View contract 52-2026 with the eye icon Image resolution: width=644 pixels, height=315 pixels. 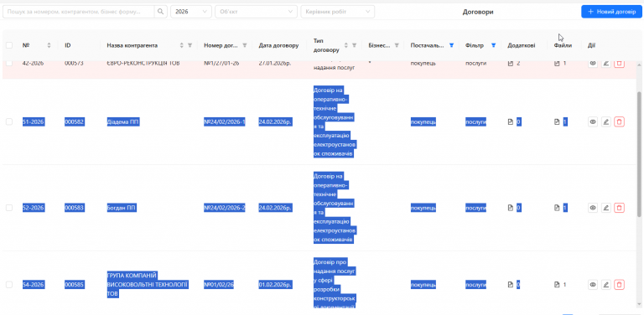(x=593, y=208)
